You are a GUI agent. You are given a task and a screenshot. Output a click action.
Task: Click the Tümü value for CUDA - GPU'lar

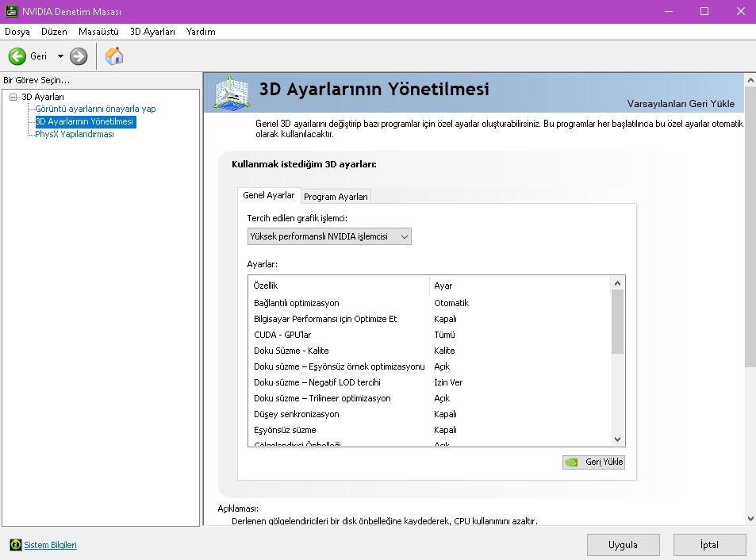point(444,335)
